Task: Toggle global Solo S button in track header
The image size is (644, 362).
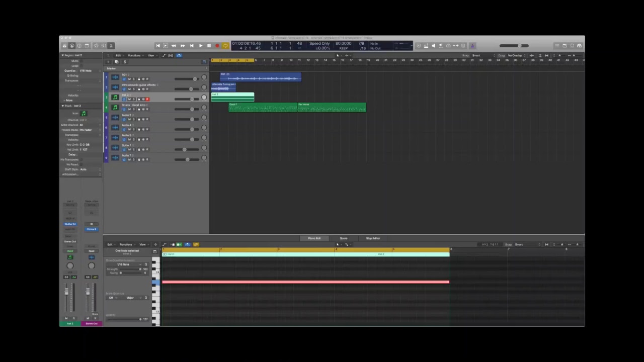Action: click(125, 62)
